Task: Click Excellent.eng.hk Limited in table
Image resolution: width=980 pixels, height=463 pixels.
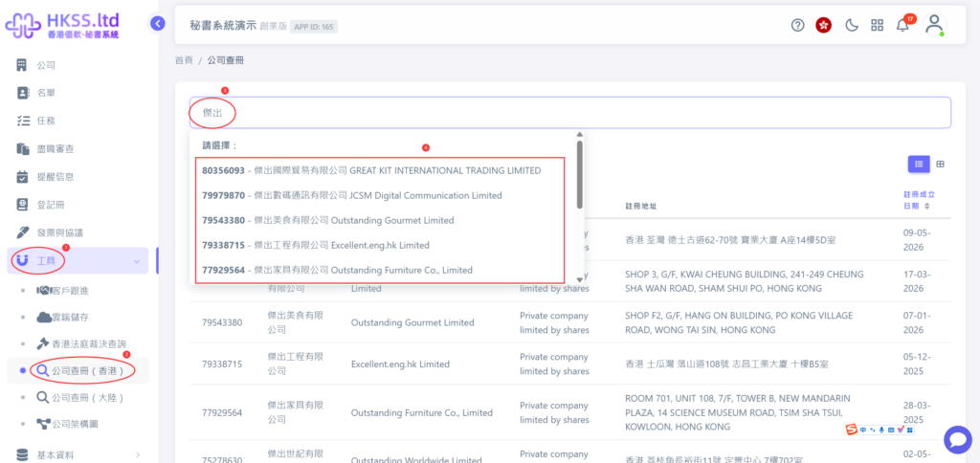Action: coord(400,364)
